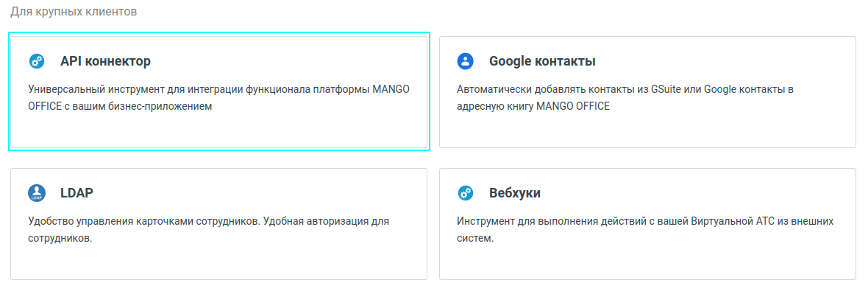Click the Вебхуки description paragraph
Image resolution: width=868 pixels, height=294 pixels.
pos(645,230)
